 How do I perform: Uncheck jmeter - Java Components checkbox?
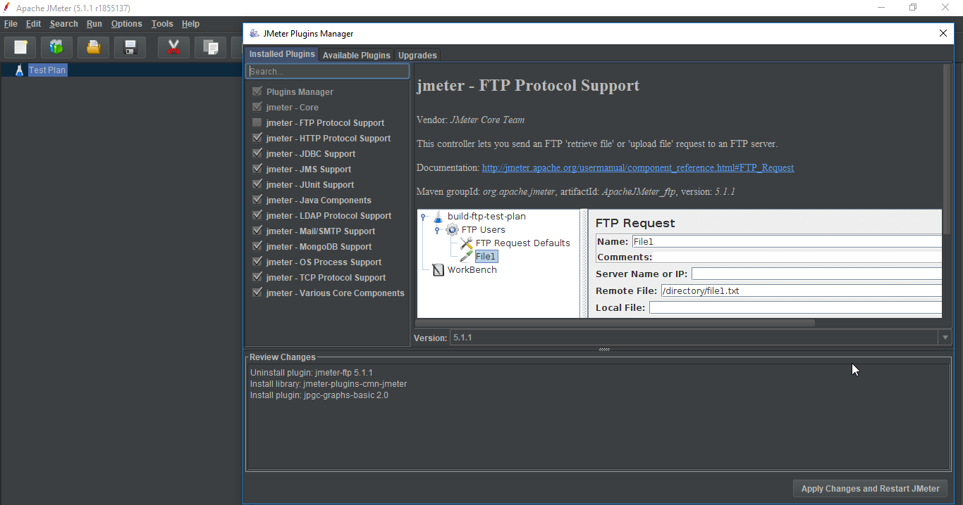pos(257,200)
